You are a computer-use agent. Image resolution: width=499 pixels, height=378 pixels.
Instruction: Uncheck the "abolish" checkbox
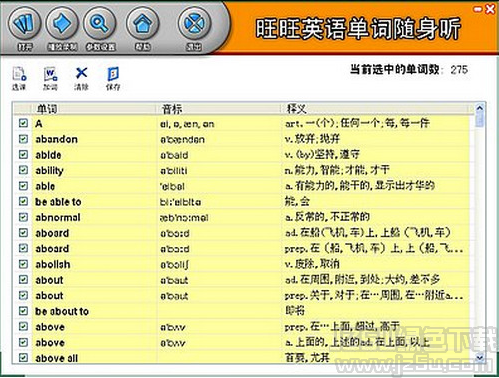[23, 264]
